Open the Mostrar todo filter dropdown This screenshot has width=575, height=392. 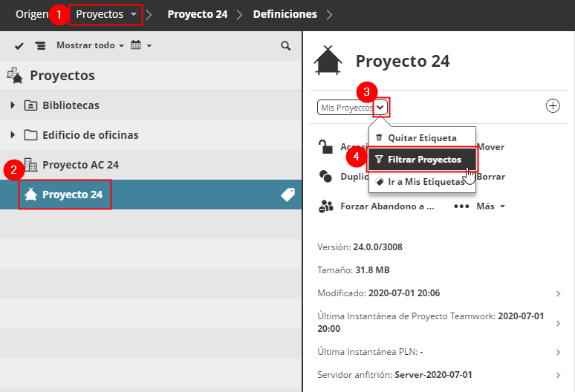[x=90, y=45]
